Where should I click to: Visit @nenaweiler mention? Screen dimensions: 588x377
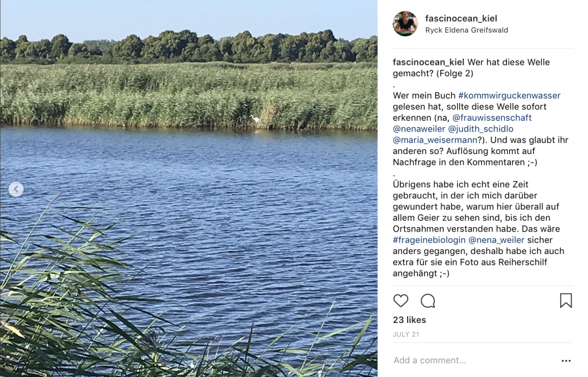click(419, 129)
